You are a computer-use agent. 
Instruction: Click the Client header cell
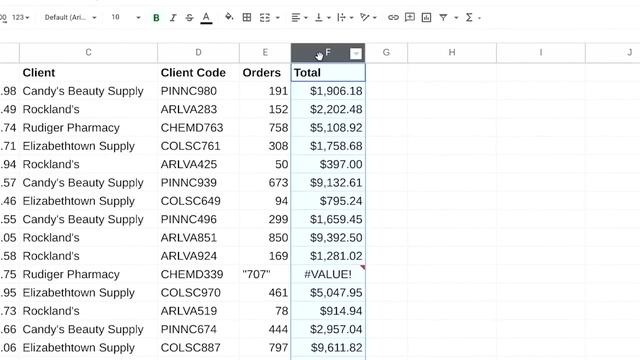coord(88,73)
